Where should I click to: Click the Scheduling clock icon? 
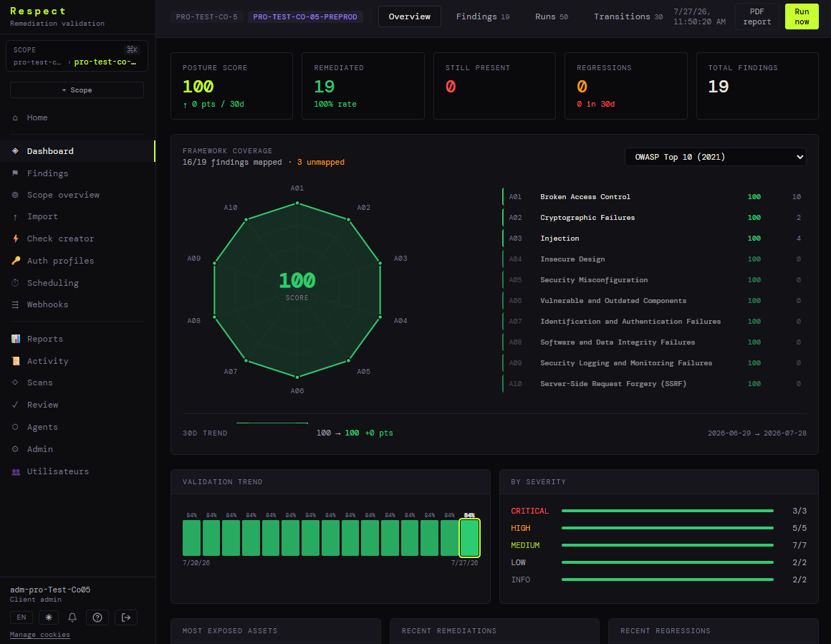tap(15, 283)
